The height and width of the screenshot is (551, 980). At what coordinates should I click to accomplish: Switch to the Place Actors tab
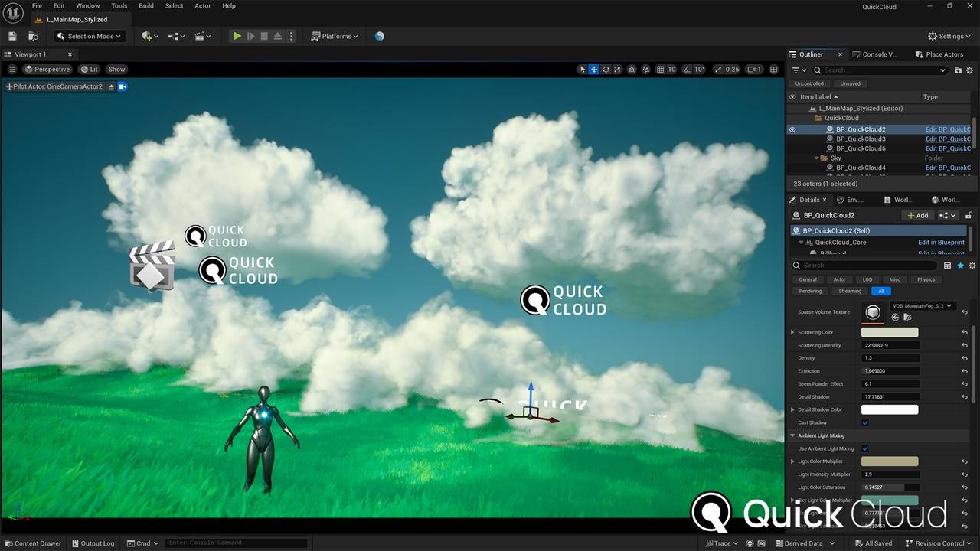[x=944, y=54]
